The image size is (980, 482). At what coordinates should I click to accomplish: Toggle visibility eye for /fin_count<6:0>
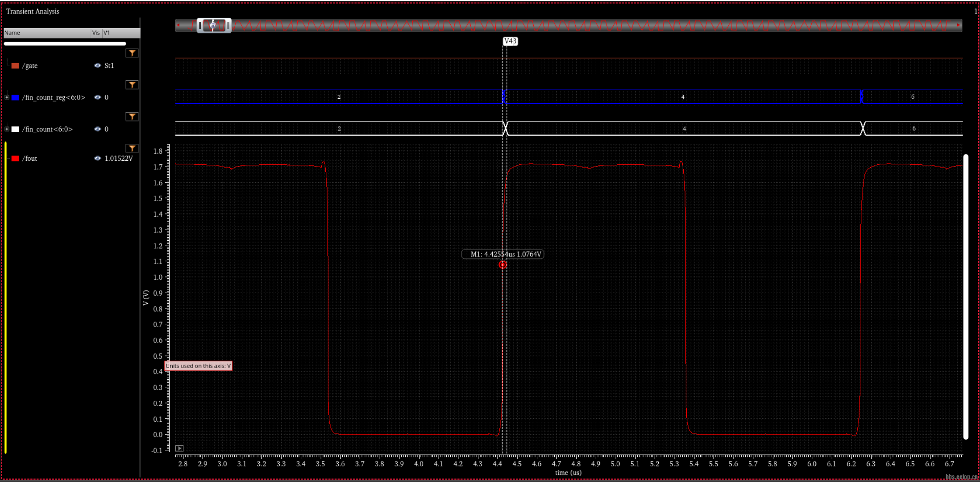point(97,129)
